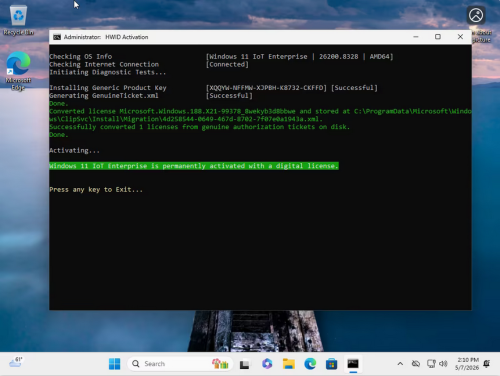The height and width of the screenshot is (376, 500).
Task: Expand the hidden system tray icons chevron
Action: click(x=400, y=364)
